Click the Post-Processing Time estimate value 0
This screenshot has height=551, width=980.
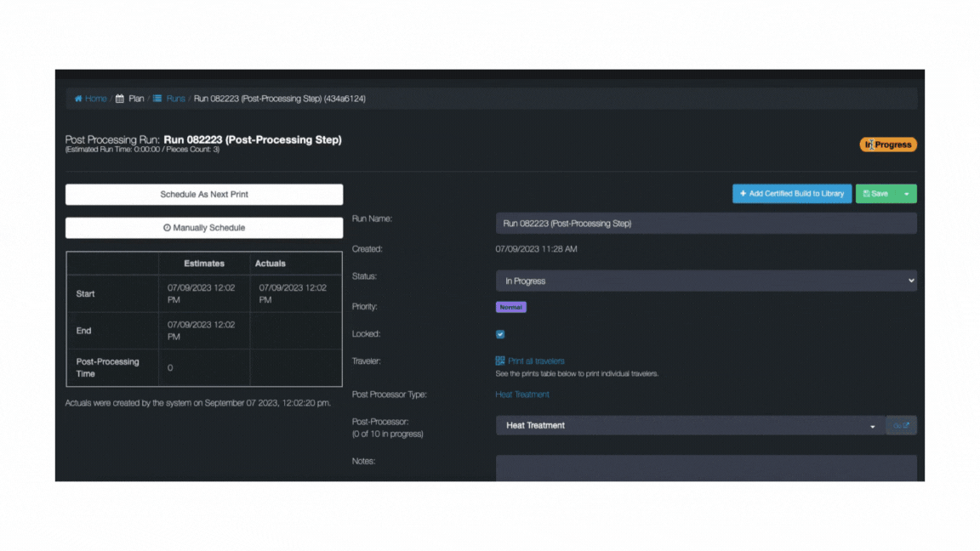(x=170, y=368)
